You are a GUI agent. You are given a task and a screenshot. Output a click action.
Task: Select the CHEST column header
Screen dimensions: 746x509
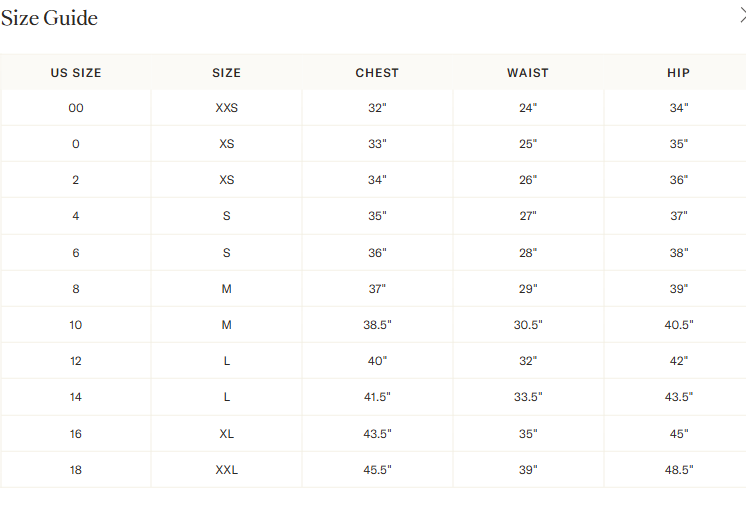377,73
